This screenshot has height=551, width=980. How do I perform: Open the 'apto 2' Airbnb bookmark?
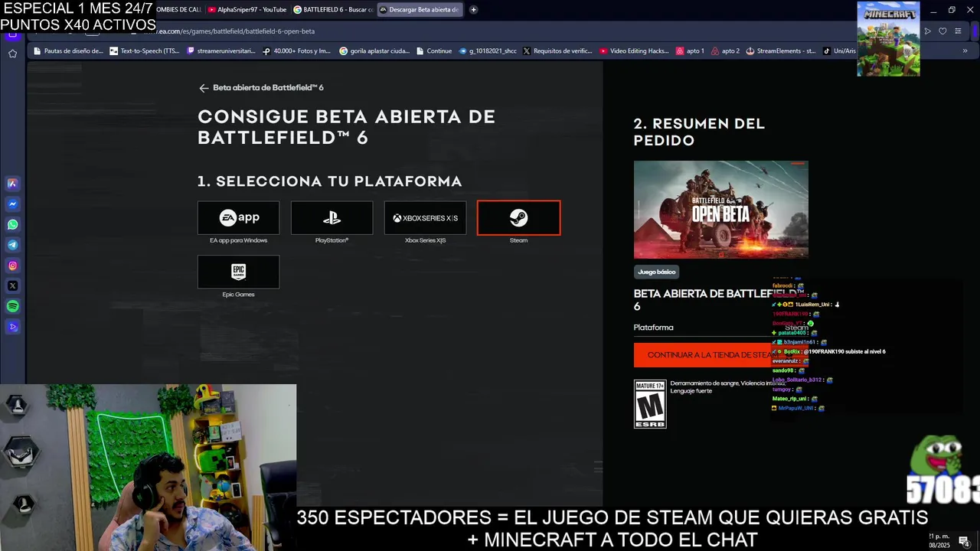pos(725,51)
